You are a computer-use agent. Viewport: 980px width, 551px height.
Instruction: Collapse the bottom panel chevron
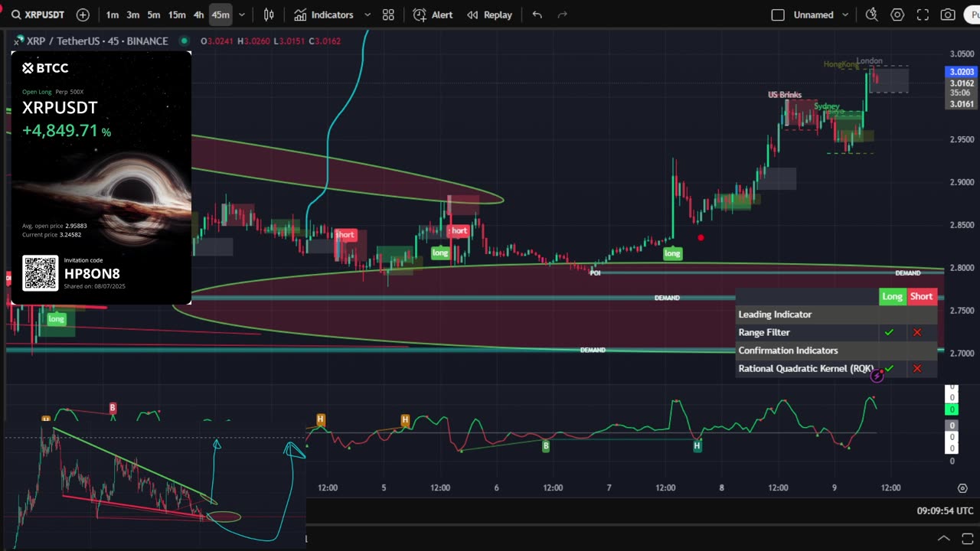944,538
